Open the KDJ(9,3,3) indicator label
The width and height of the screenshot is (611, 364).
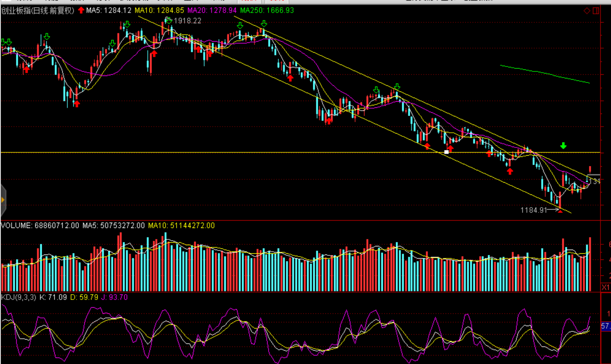tap(18, 297)
